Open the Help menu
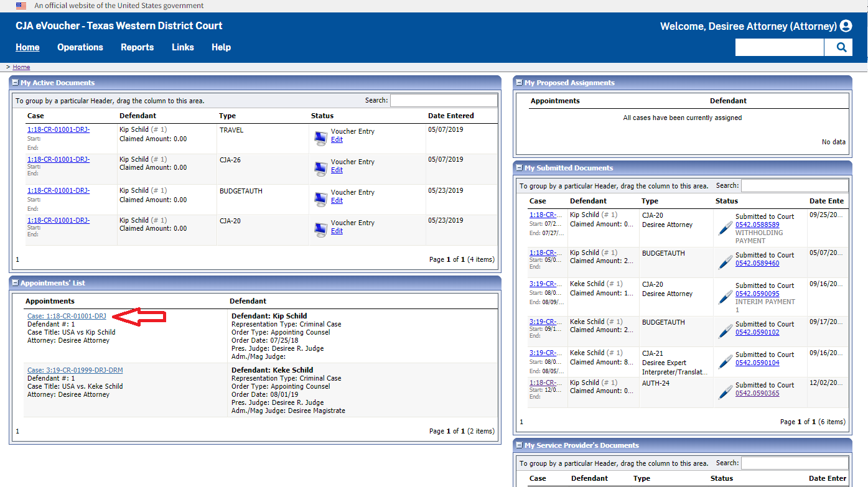Image resolution: width=868 pixels, height=487 pixels. pyautogui.click(x=221, y=47)
